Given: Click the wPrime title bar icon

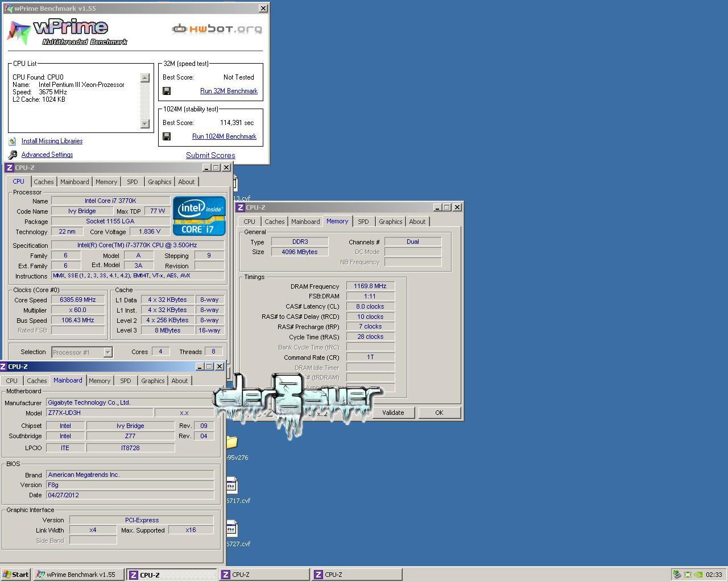Looking at the screenshot, I should pyautogui.click(x=9, y=9).
